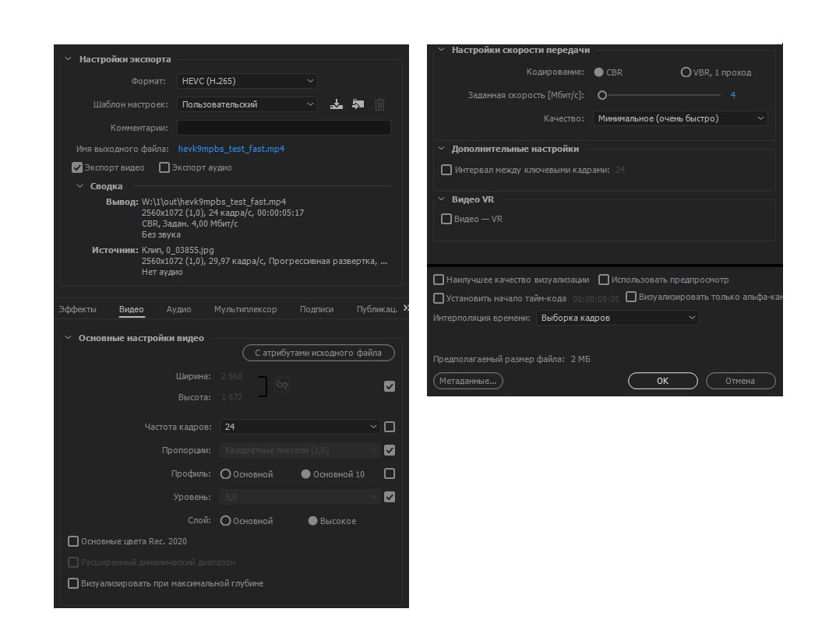This screenshot has height=644, width=836.
Task: Open Интерполяция времени dropdown
Action: tap(617, 318)
